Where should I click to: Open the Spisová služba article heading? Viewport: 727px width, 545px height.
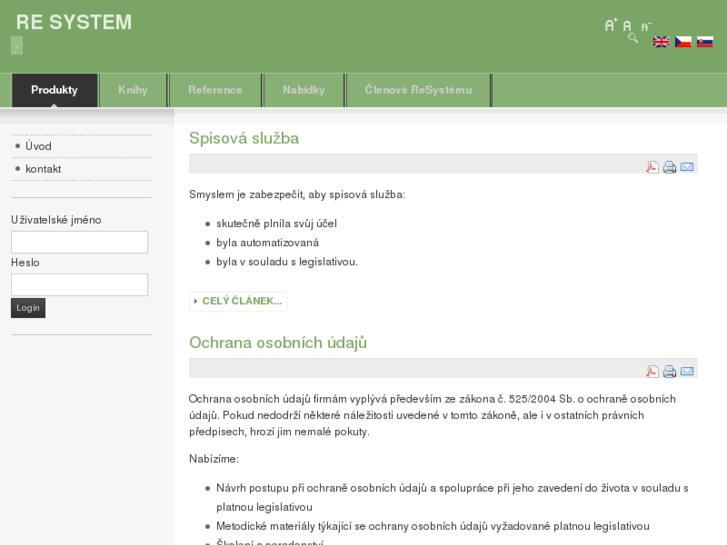[x=244, y=138]
